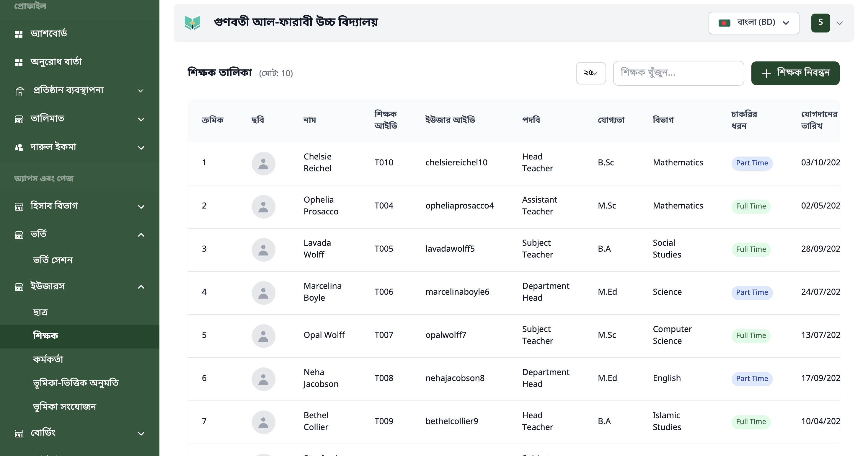Click the তালিমাত building icon
Image resolution: width=868 pixels, height=456 pixels.
coord(19,119)
